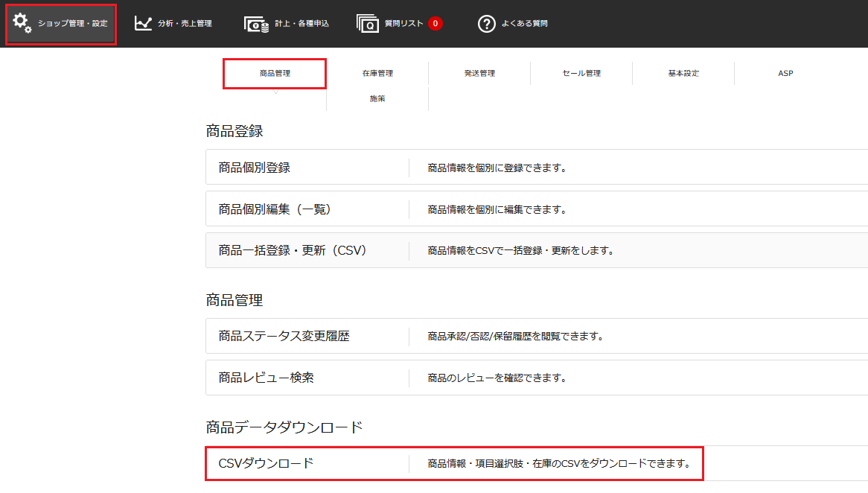868x493 pixels.
Task: Open 商品一括登録・更新（CSV）
Action: pyautogui.click(x=537, y=250)
